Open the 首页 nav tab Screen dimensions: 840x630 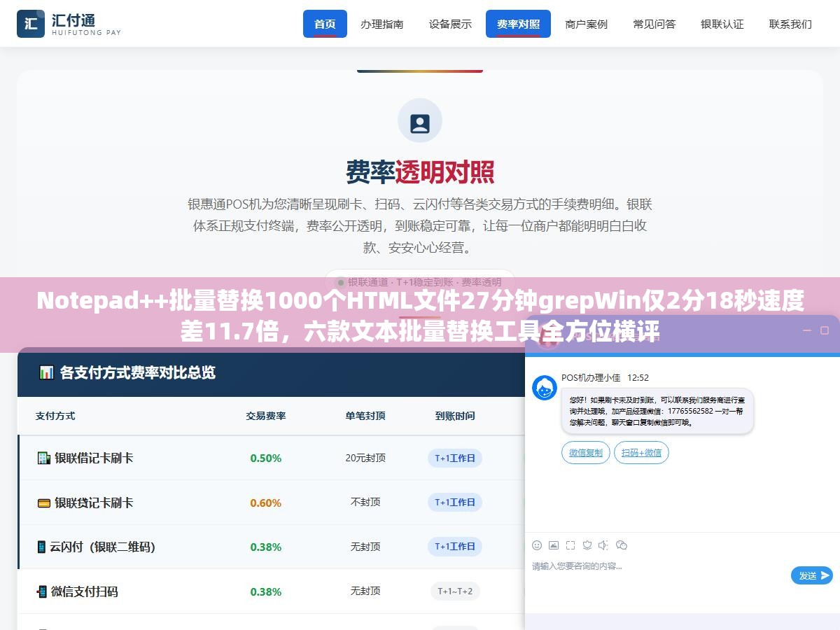tap(325, 24)
